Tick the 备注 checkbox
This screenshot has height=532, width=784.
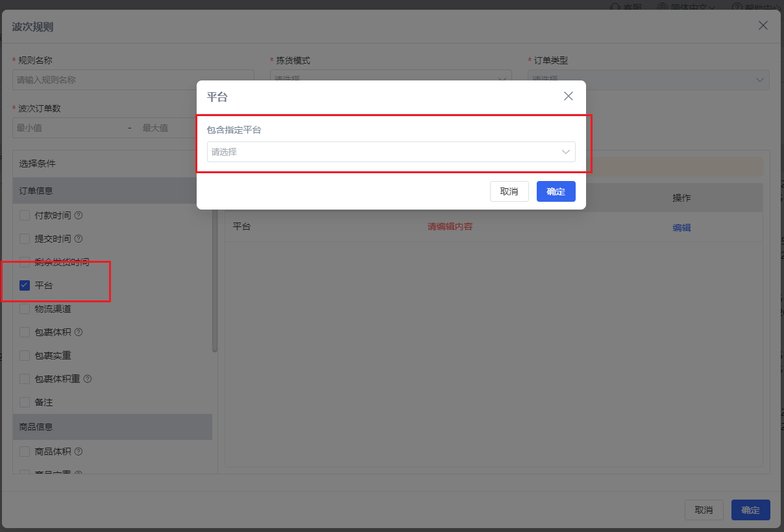click(x=25, y=402)
